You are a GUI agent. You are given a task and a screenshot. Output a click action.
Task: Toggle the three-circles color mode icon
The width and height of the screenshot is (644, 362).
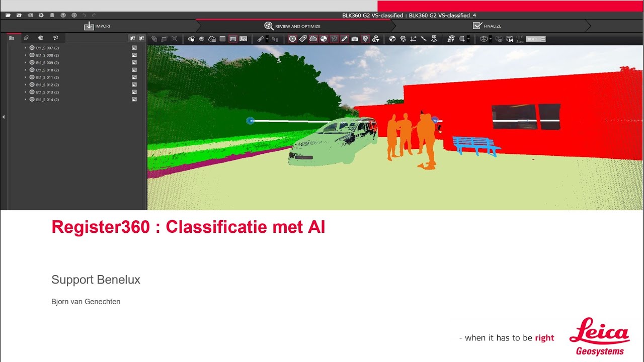(191, 39)
